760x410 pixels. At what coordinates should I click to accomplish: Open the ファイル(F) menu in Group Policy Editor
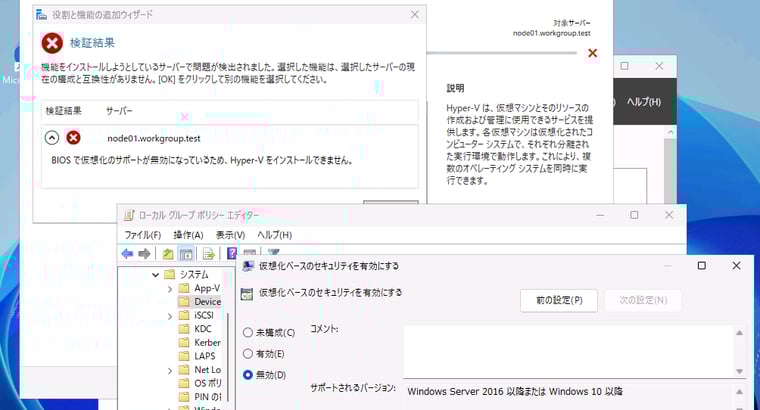pyautogui.click(x=142, y=235)
